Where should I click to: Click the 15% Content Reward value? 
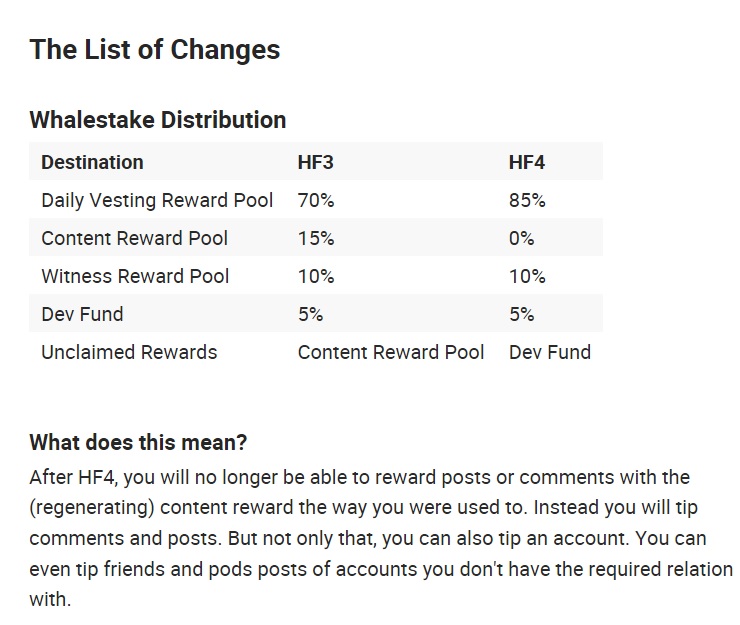(x=316, y=238)
